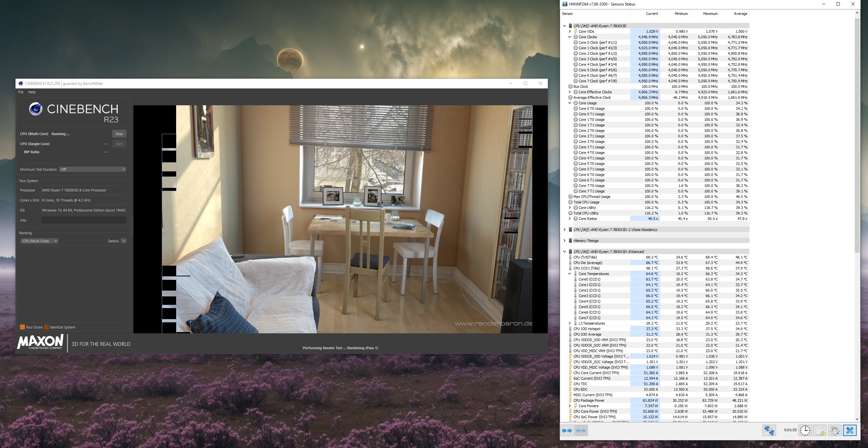Click the orange Your Score swatch

tap(22, 327)
